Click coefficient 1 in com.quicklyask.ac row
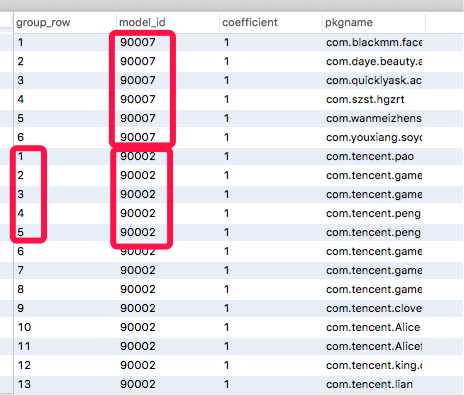This screenshot has height=395, width=464. click(227, 80)
